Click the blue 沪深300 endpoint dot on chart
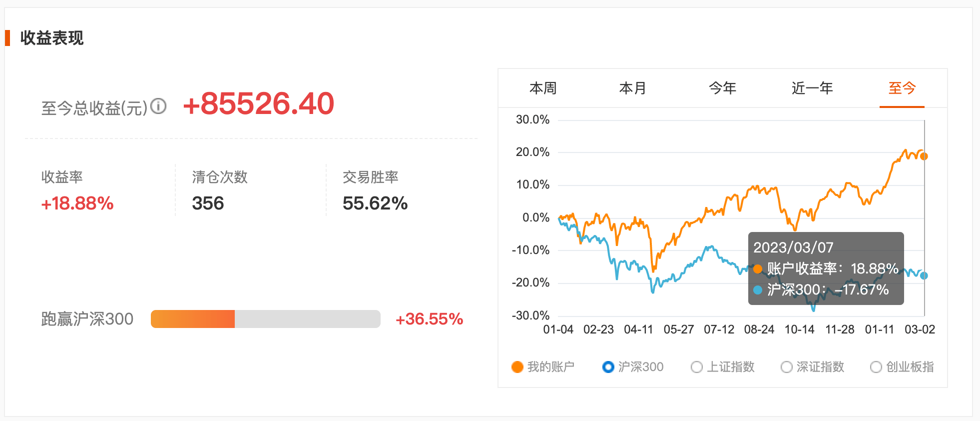The width and height of the screenshot is (980, 421). [x=924, y=275]
